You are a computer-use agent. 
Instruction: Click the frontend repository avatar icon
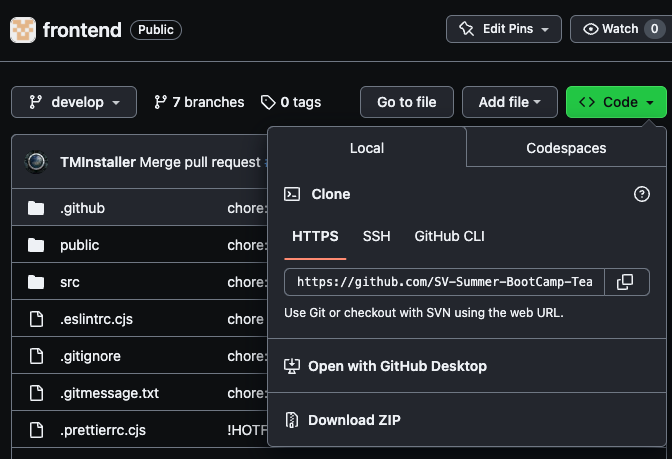(x=23, y=30)
